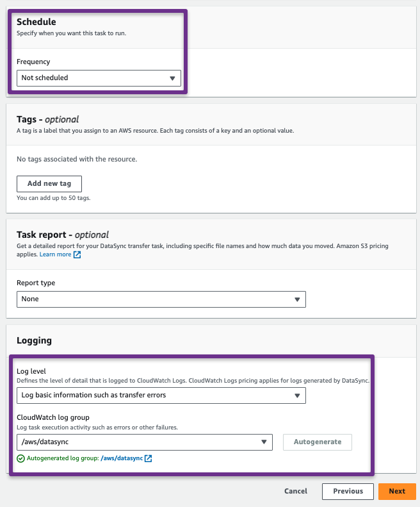Open the Learn more link

pos(55,254)
